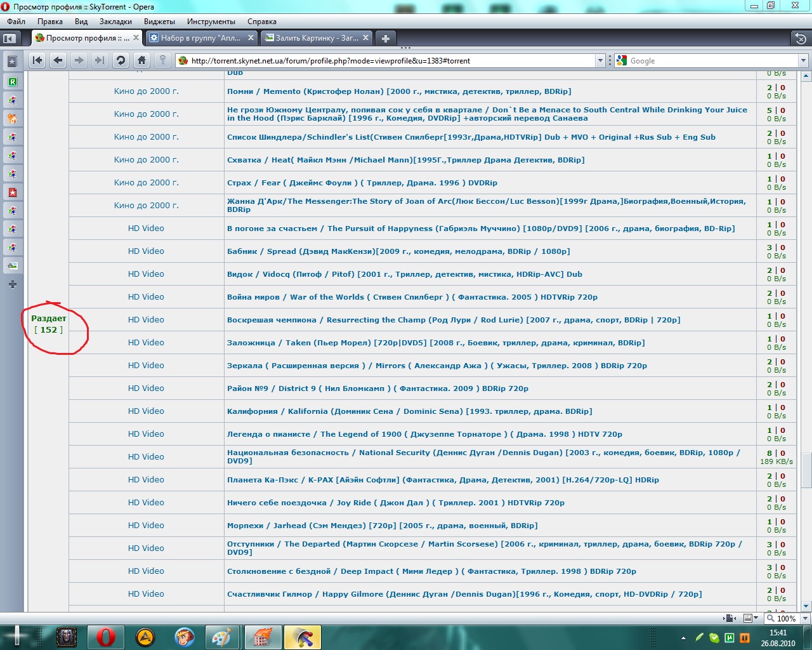Close the "Просмотр профиля" tab

136,38
